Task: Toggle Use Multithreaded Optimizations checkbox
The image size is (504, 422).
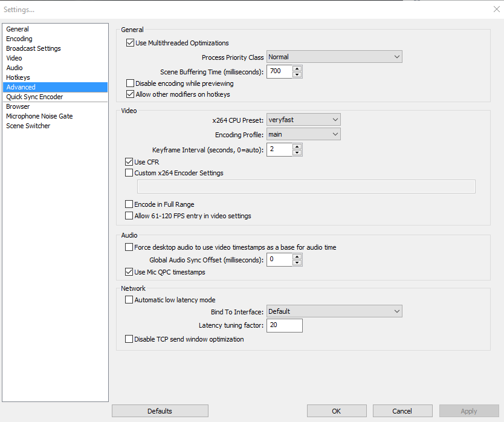Action: coord(130,43)
